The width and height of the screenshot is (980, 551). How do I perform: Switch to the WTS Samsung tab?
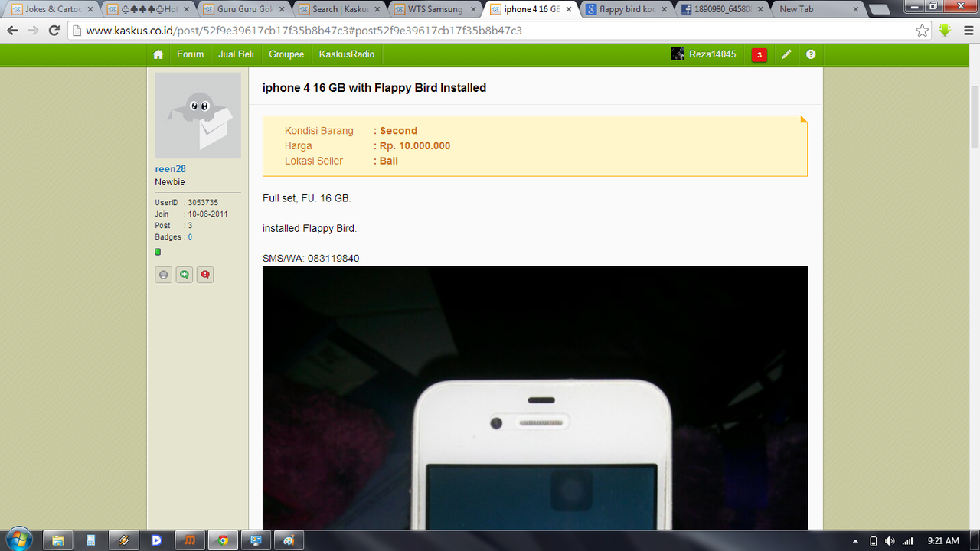[x=435, y=9]
